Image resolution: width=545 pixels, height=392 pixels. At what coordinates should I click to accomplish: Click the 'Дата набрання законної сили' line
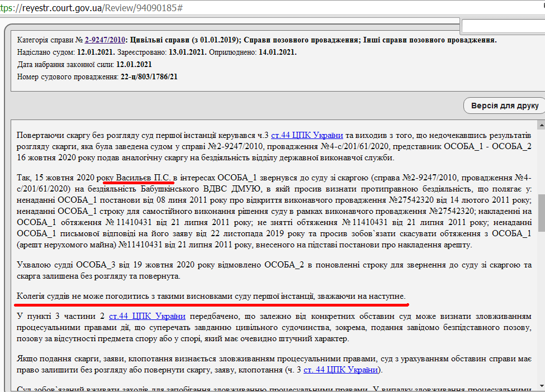pos(84,64)
